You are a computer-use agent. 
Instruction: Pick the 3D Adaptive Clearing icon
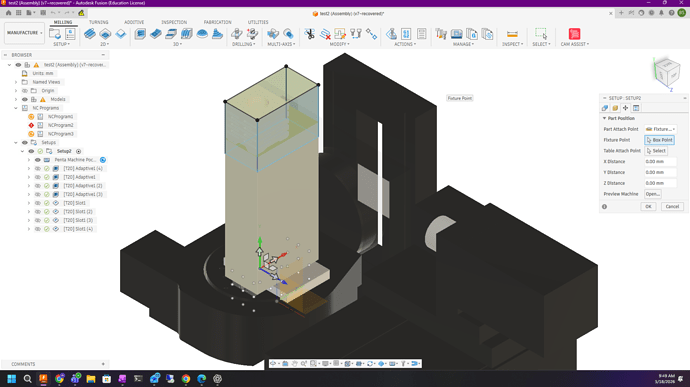click(x=140, y=34)
